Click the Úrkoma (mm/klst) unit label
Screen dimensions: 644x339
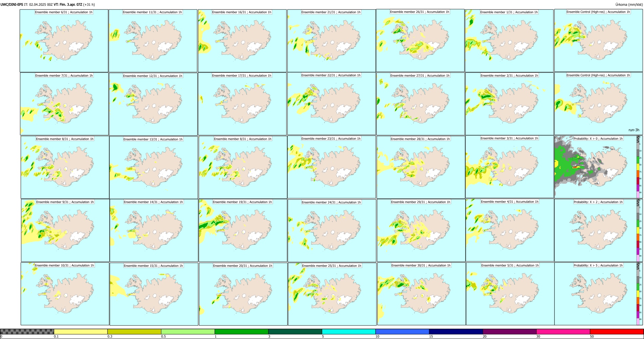[x=629, y=5]
